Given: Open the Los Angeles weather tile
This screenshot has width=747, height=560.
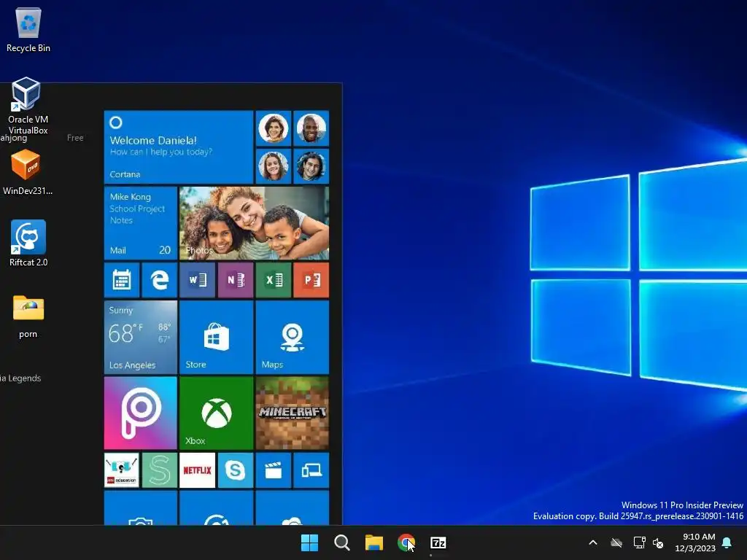Looking at the screenshot, I should [141, 337].
